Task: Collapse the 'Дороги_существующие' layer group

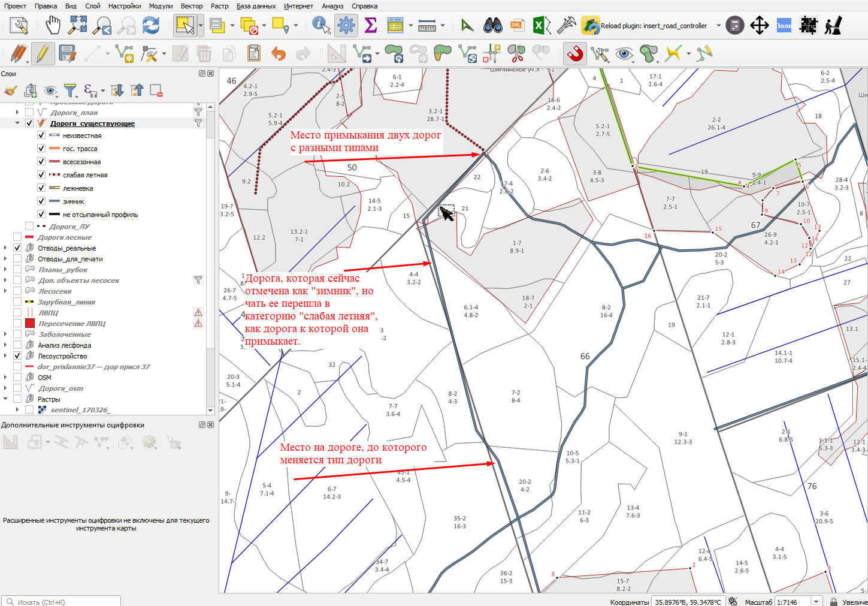Action: (x=17, y=123)
